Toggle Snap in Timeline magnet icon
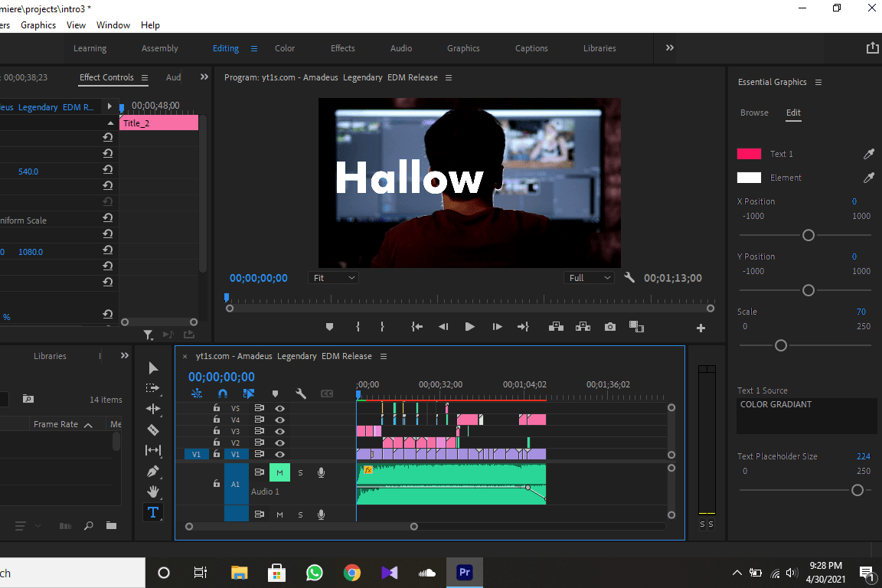This screenshot has height=588, width=882. [x=223, y=394]
